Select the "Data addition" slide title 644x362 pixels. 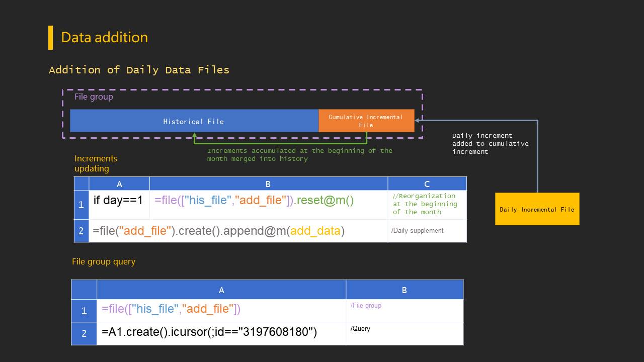pyautogui.click(x=104, y=38)
